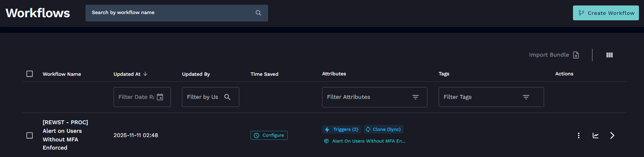Open the calendar date picker icon
The height and width of the screenshot is (157, 644).
(x=160, y=97)
